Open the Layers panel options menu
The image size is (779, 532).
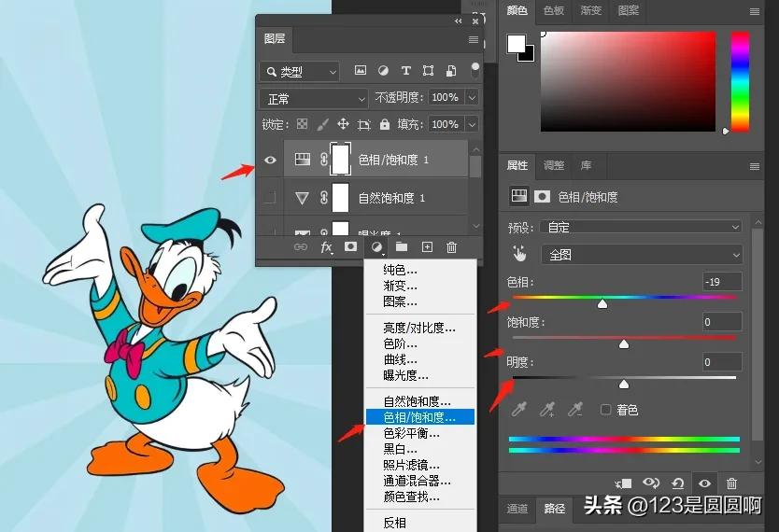(x=474, y=39)
